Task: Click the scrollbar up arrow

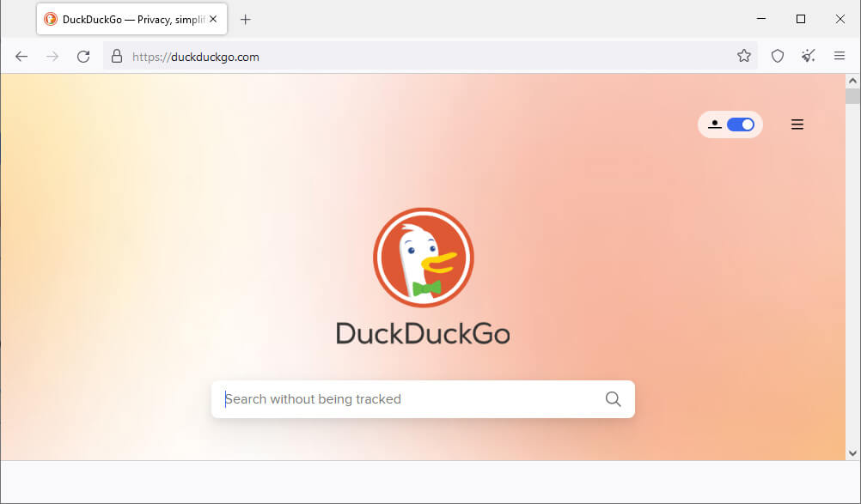Action: click(852, 82)
